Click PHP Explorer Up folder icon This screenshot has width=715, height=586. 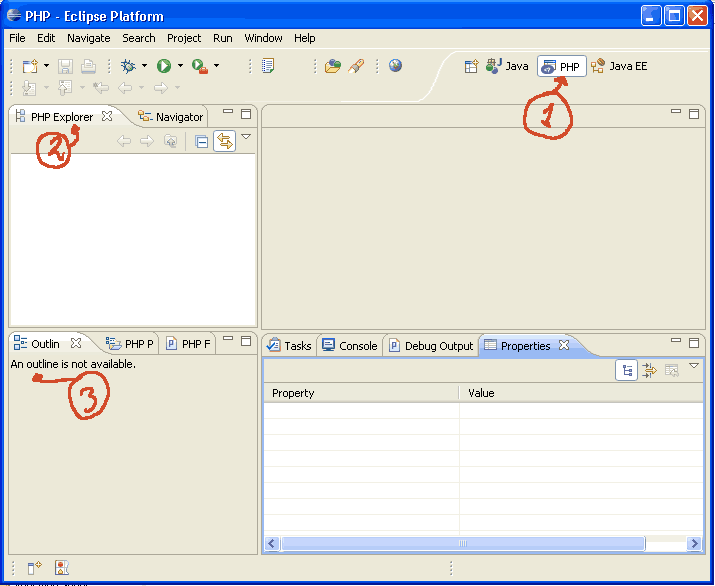(171, 141)
